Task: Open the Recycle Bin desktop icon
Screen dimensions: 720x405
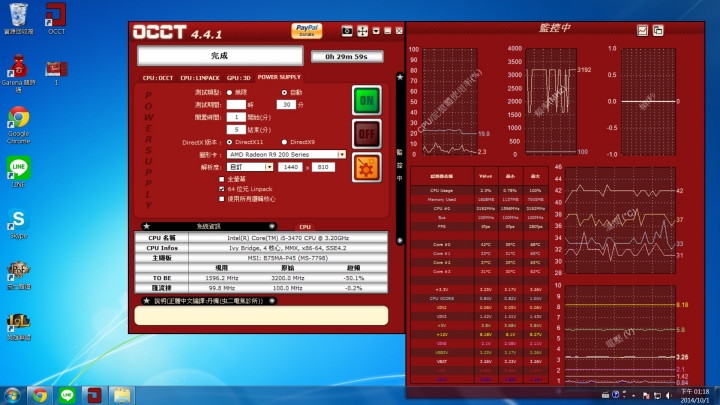Action: tap(18, 18)
